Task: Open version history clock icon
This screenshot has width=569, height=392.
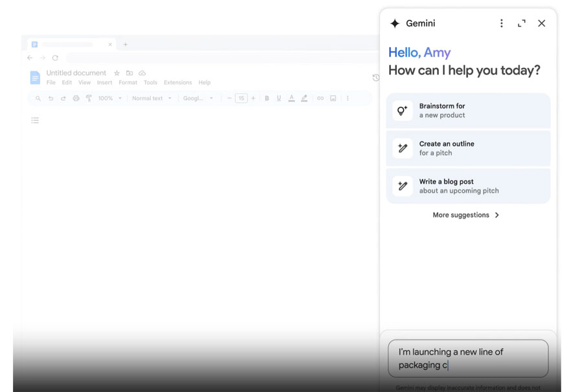Action: [375, 78]
